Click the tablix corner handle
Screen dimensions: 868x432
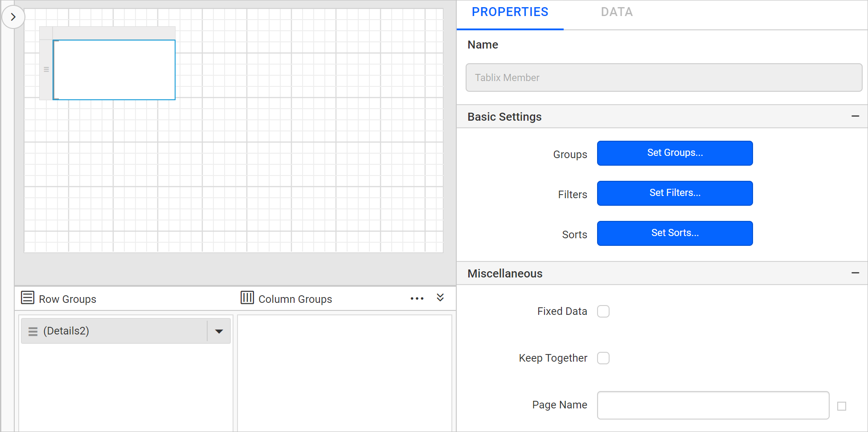46,33
